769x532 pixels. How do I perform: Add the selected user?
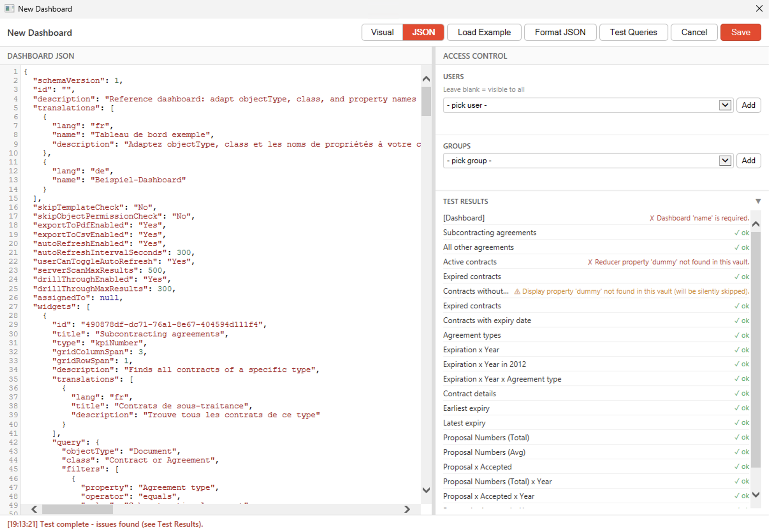click(748, 105)
